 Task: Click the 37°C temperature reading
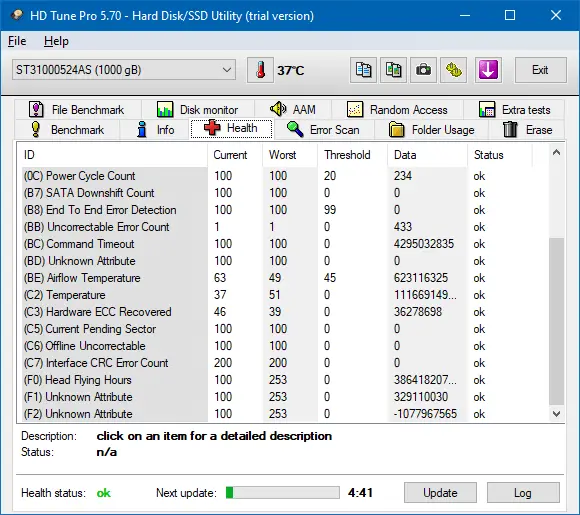point(291,70)
